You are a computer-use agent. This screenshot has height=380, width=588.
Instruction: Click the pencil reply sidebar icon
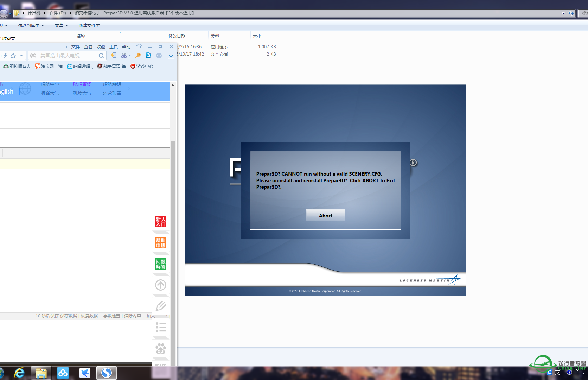point(161,306)
